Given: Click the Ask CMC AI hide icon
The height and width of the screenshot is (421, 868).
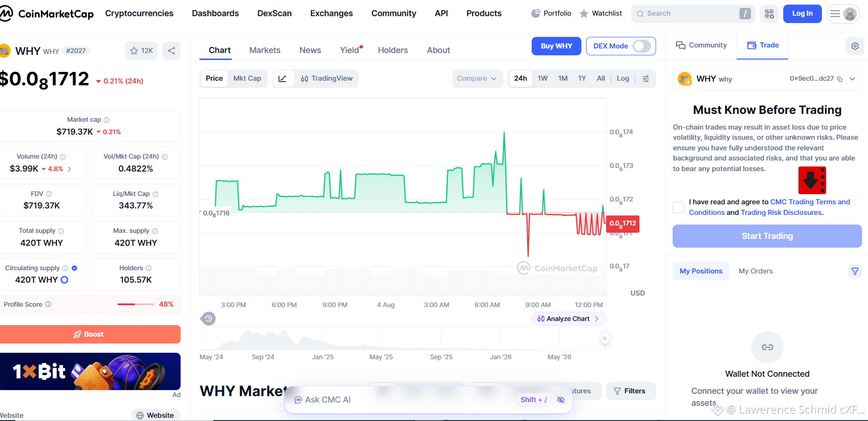Looking at the screenshot, I should (561, 400).
